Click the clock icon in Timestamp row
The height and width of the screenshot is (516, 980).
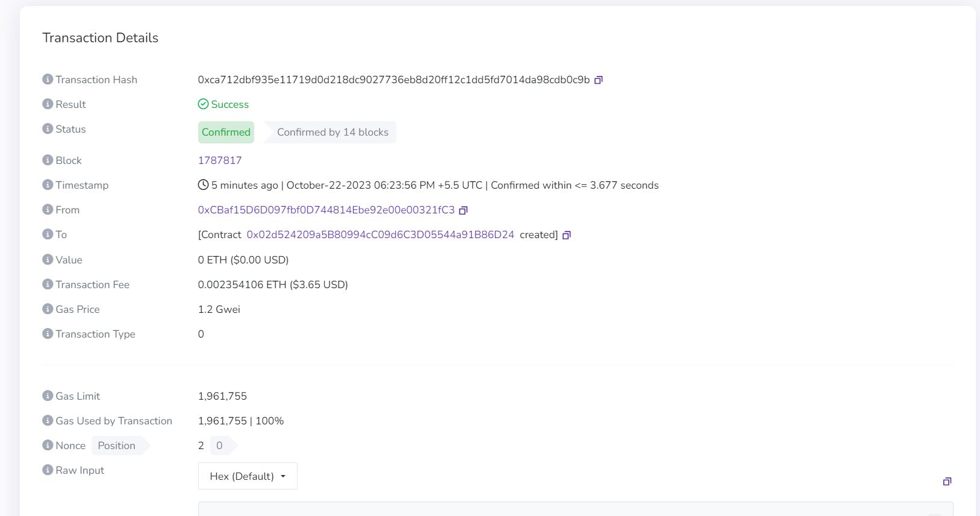(x=203, y=185)
